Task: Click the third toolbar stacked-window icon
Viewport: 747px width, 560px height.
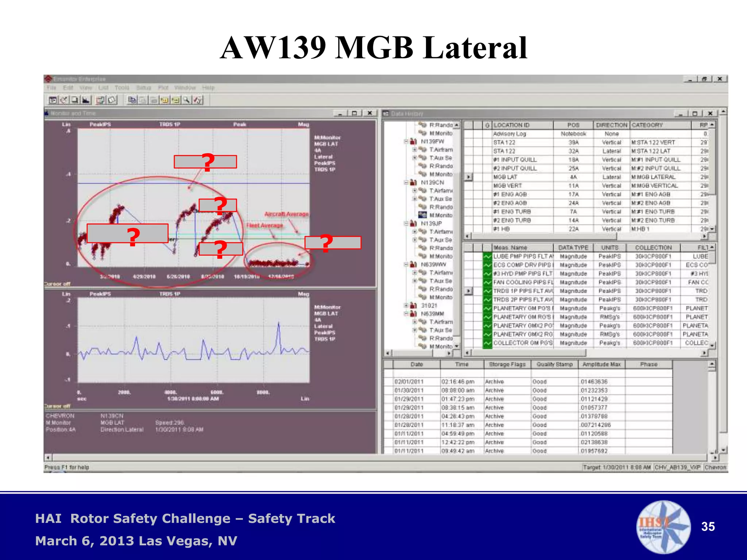Action: pyautogui.click(x=75, y=100)
